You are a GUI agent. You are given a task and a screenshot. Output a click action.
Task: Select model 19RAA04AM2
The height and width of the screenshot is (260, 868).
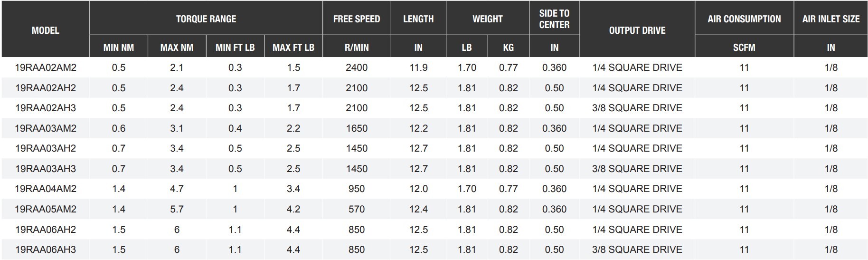[x=46, y=189]
